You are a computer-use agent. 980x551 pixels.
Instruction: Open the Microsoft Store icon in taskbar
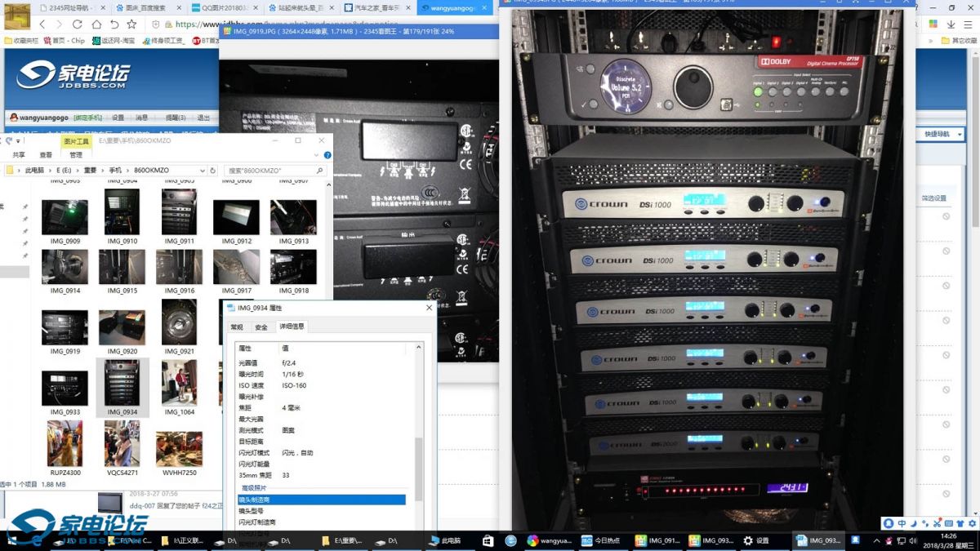coord(488,540)
